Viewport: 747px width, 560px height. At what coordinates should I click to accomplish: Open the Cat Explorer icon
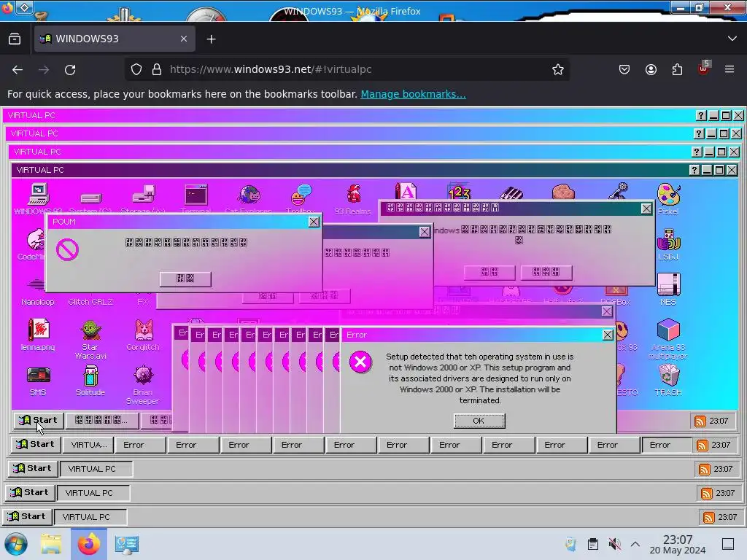click(x=248, y=199)
